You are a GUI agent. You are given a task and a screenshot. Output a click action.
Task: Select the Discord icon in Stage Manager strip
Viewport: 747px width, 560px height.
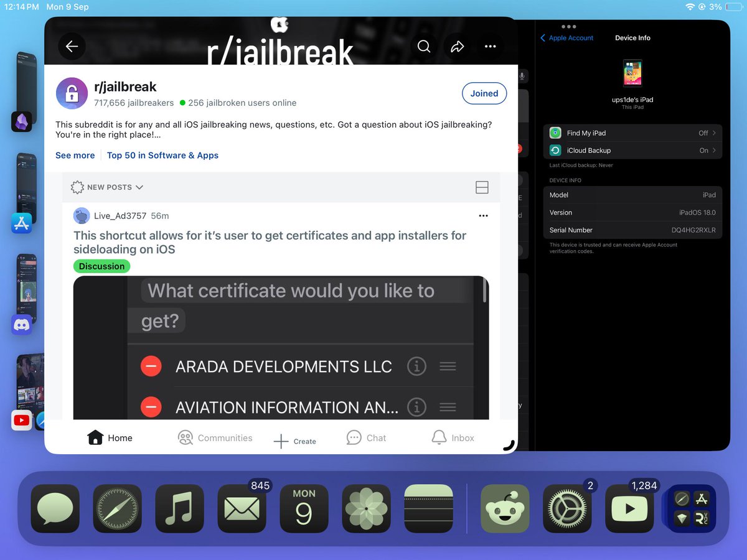tap(22, 325)
